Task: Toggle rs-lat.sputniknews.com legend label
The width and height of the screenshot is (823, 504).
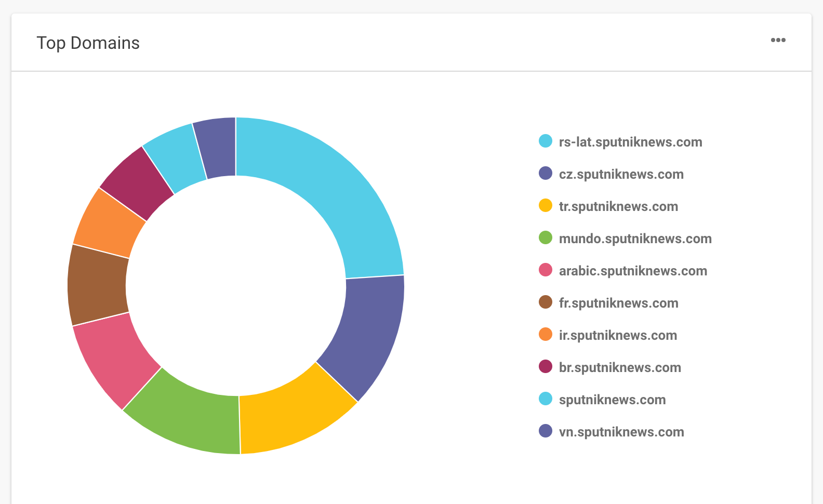Action: [x=630, y=142]
